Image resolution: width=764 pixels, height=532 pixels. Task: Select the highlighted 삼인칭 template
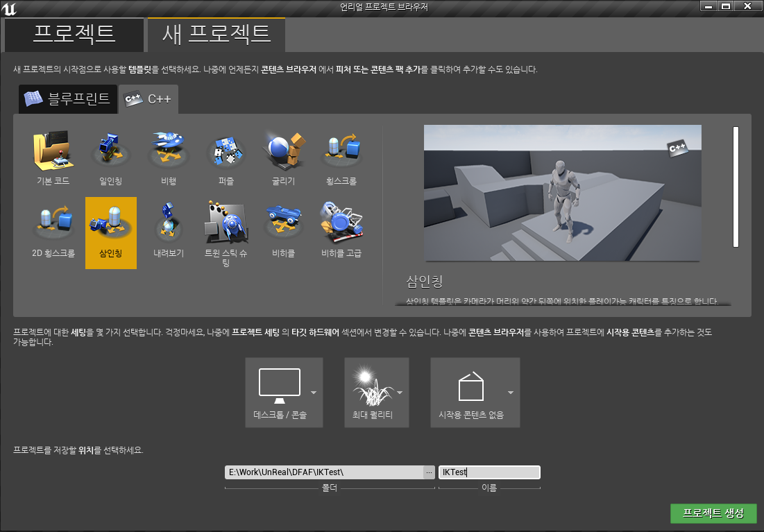click(x=110, y=233)
